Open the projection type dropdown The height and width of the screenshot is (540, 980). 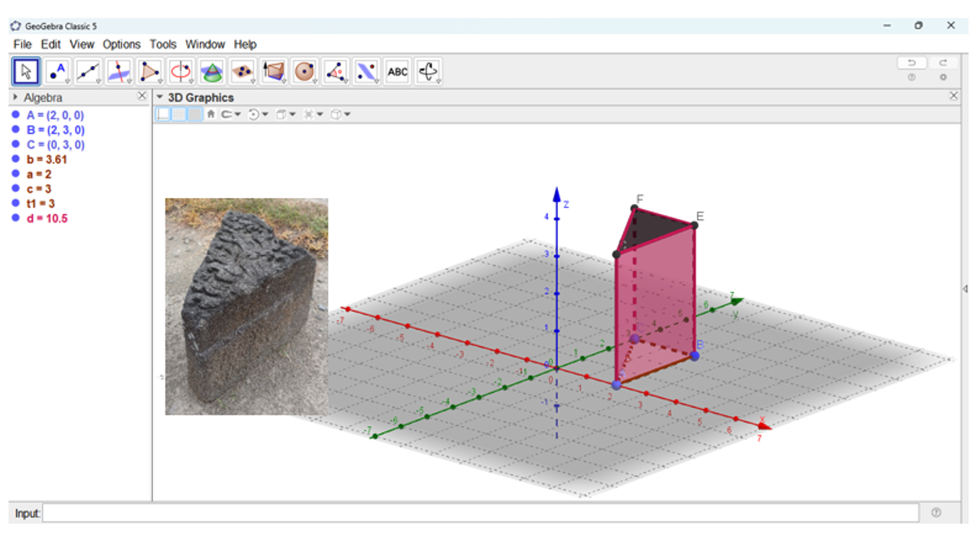(339, 115)
